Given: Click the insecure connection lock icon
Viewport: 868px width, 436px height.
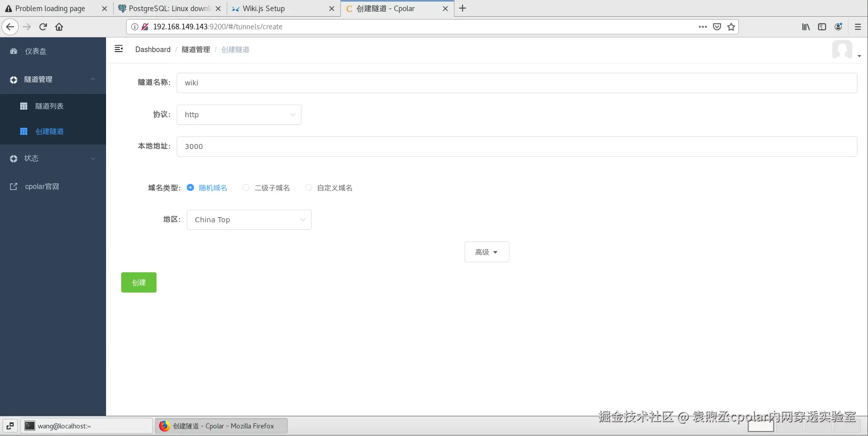Looking at the screenshot, I should coord(145,27).
